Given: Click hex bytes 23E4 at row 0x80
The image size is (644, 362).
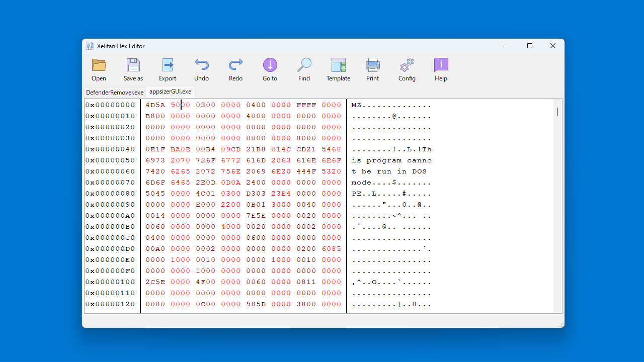Looking at the screenshot, I should click(281, 194).
